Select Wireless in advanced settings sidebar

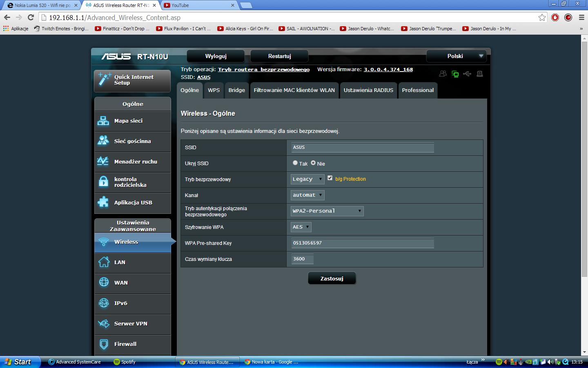click(x=132, y=242)
